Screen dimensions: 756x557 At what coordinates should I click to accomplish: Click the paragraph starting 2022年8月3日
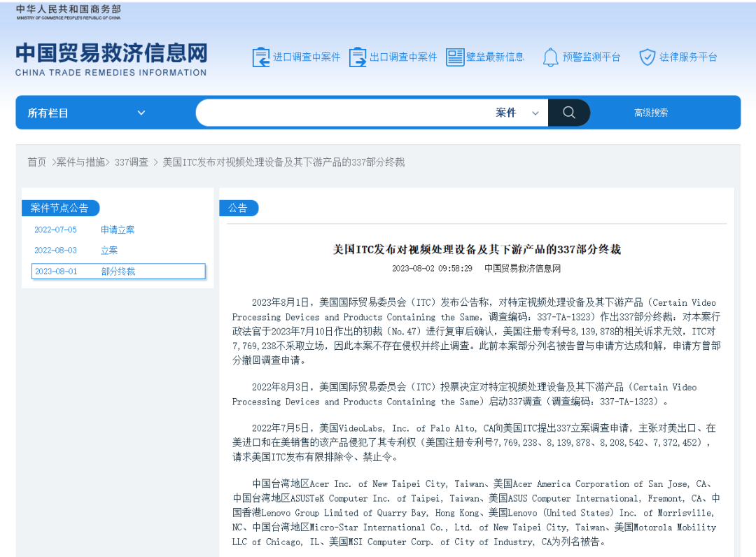[464, 394]
